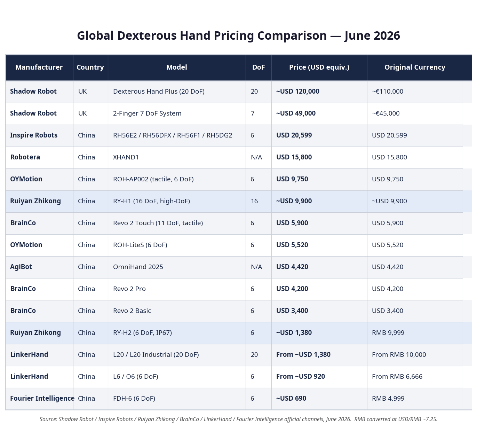Select the RY-H1 (16 DoF, high-DoF) cell
This screenshot has height=448, width=477.
click(177, 201)
